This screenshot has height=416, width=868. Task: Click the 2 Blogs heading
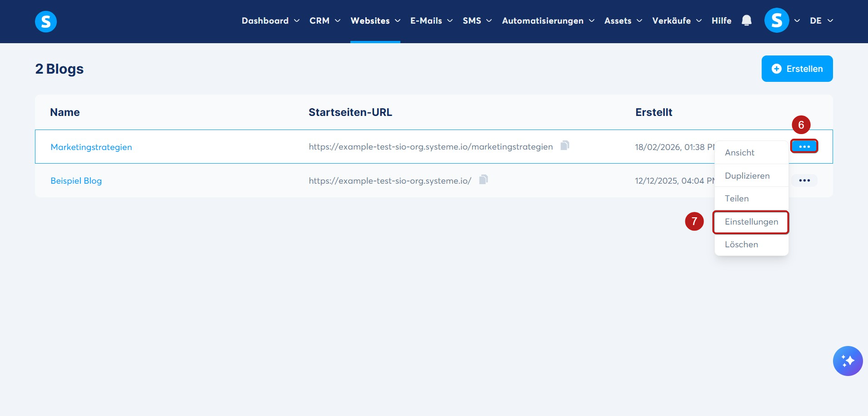click(60, 69)
